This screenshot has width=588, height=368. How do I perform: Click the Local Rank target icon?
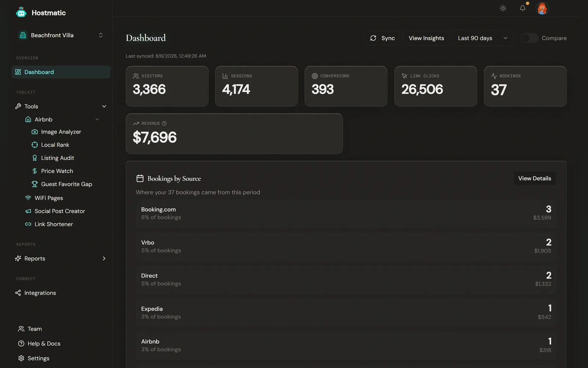(x=35, y=145)
